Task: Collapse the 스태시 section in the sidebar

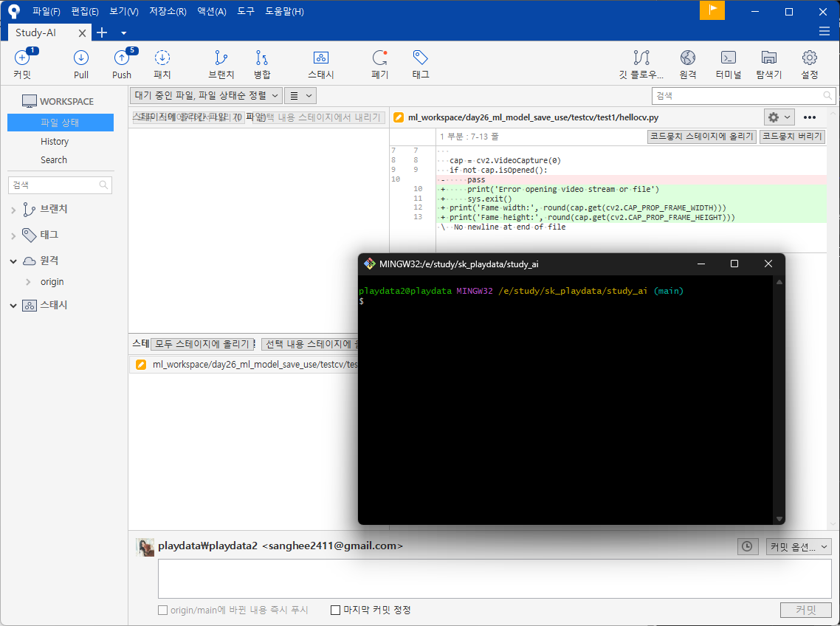Action: pyautogui.click(x=13, y=306)
